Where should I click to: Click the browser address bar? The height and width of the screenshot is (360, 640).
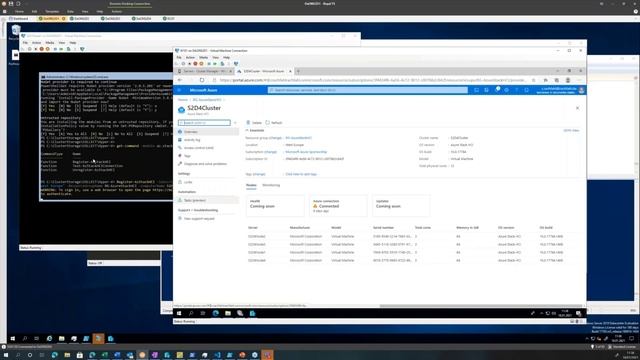(x=371, y=80)
